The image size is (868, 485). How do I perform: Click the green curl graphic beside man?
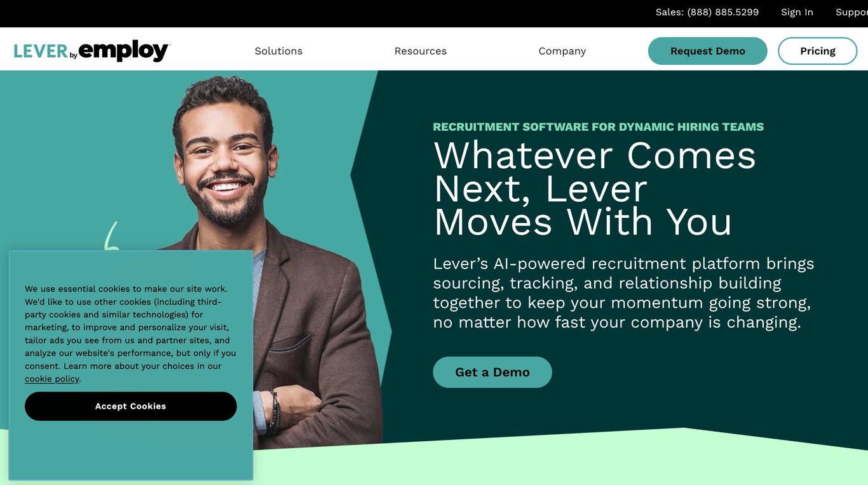pyautogui.click(x=111, y=235)
